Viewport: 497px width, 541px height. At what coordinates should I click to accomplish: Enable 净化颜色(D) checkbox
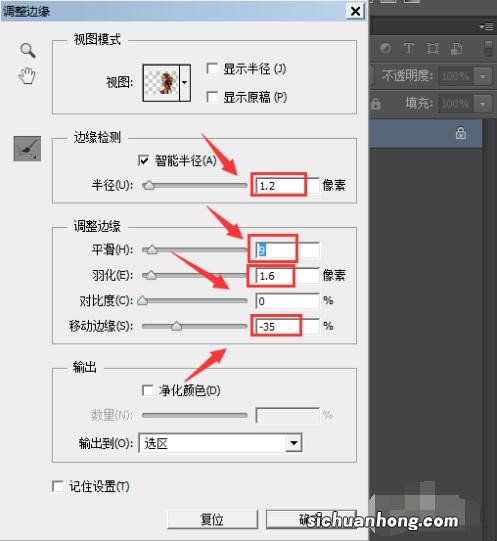[x=148, y=390]
